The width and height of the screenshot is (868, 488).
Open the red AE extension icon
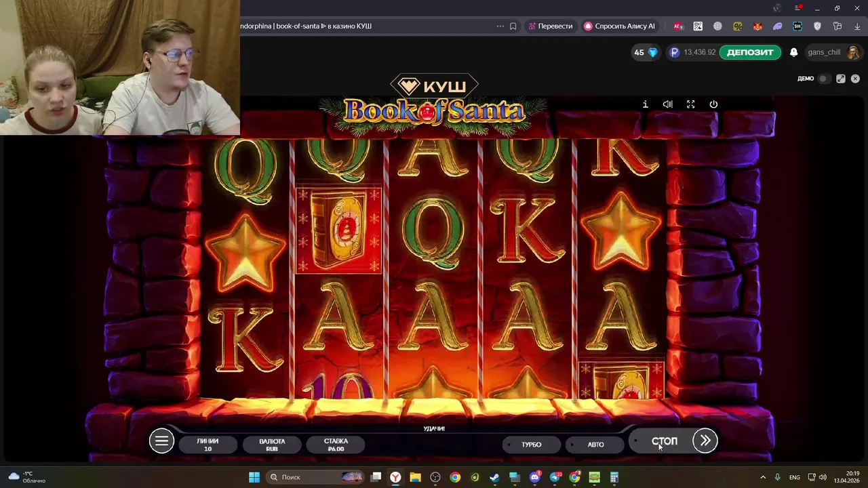tap(678, 26)
